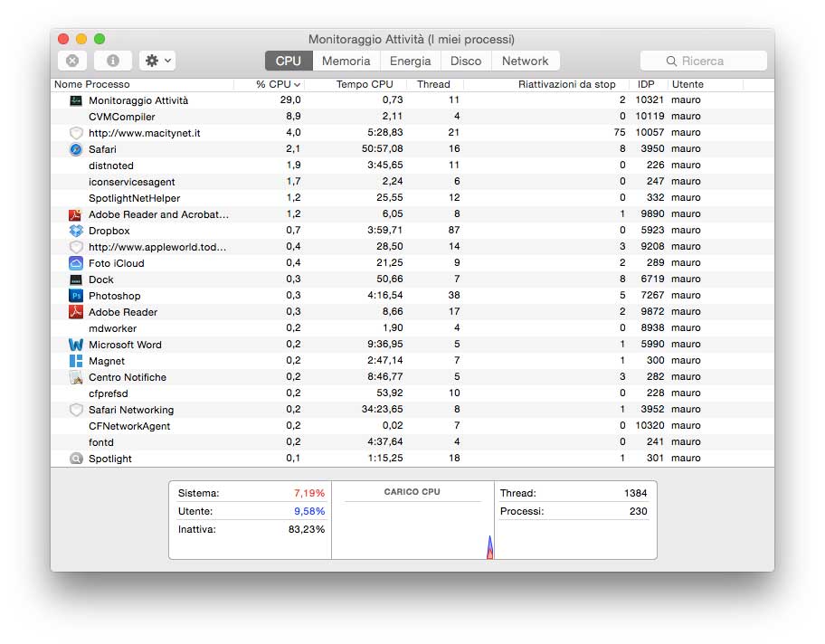
Task: Click the Sistema 7,19% value
Action: point(309,494)
